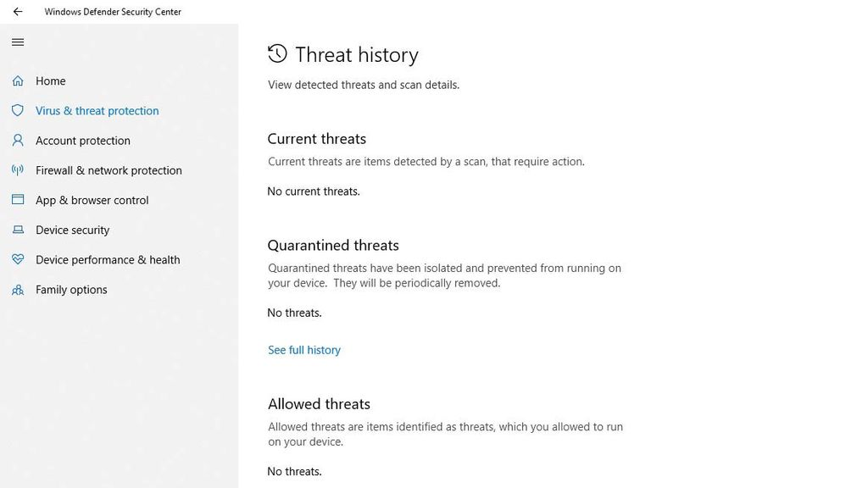Select the Home house icon
868x488 pixels.
coord(18,80)
